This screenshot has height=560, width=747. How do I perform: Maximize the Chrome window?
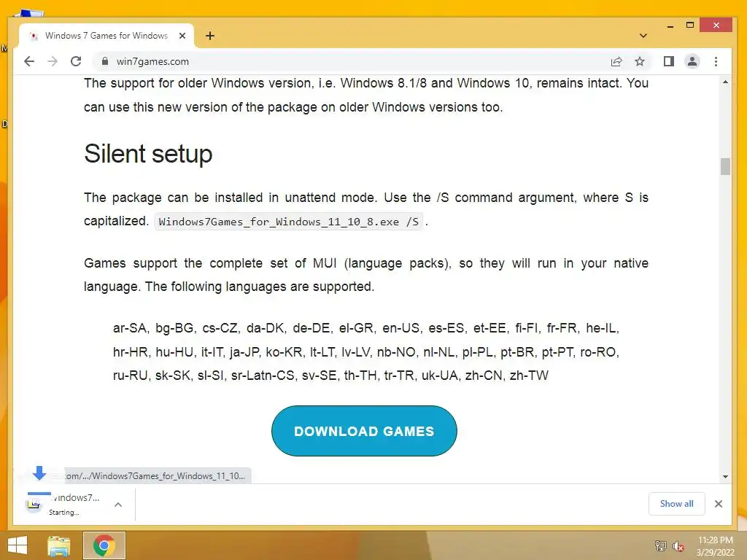tap(690, 26)
